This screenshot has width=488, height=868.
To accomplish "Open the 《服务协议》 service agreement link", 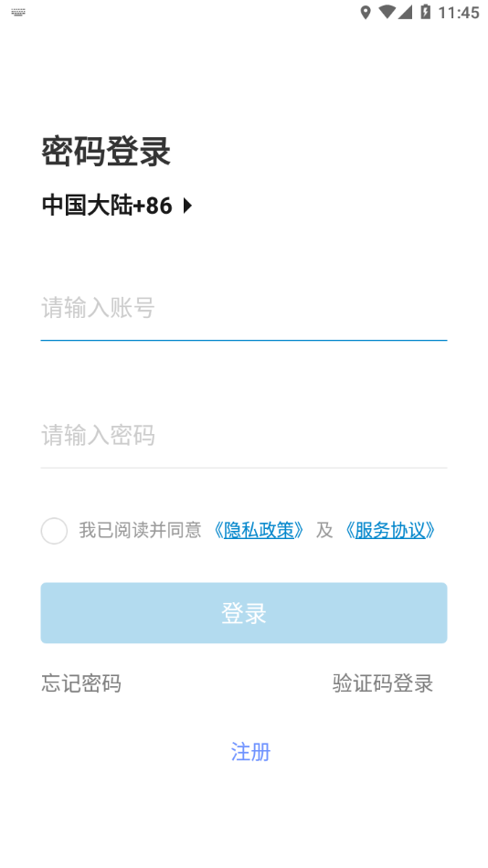I will 390,530.
